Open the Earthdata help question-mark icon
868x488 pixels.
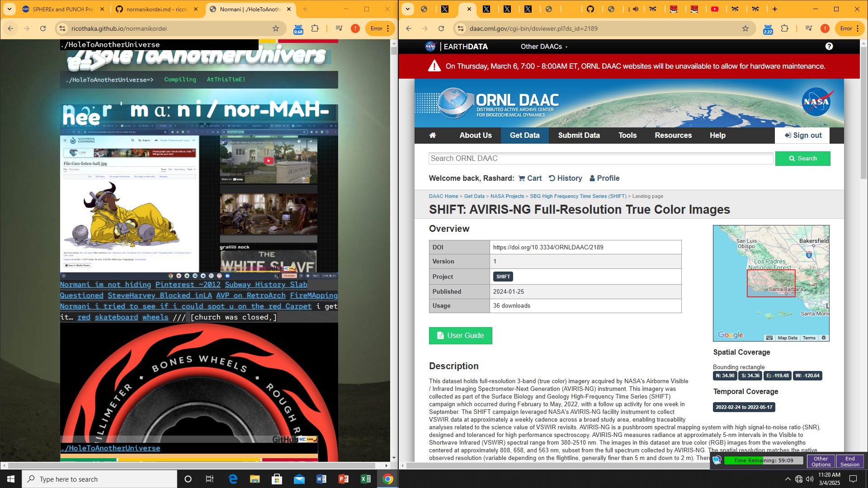coord(829,46)
